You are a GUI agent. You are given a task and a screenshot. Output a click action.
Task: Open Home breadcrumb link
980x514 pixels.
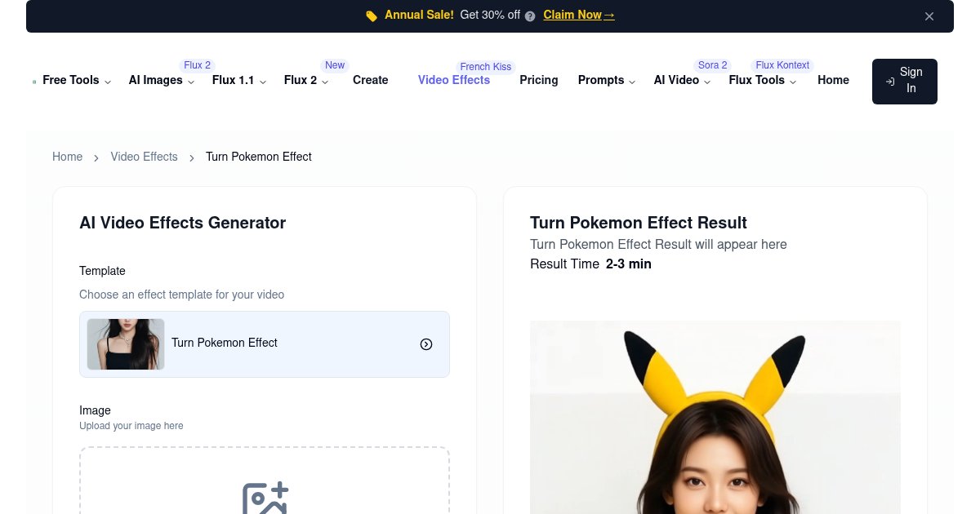[67, 157]
